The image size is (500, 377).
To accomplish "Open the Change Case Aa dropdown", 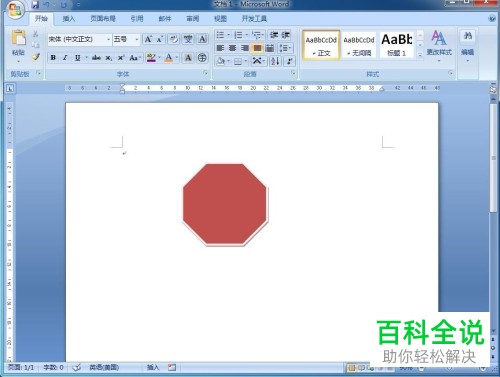I will (x=135, y=58).
